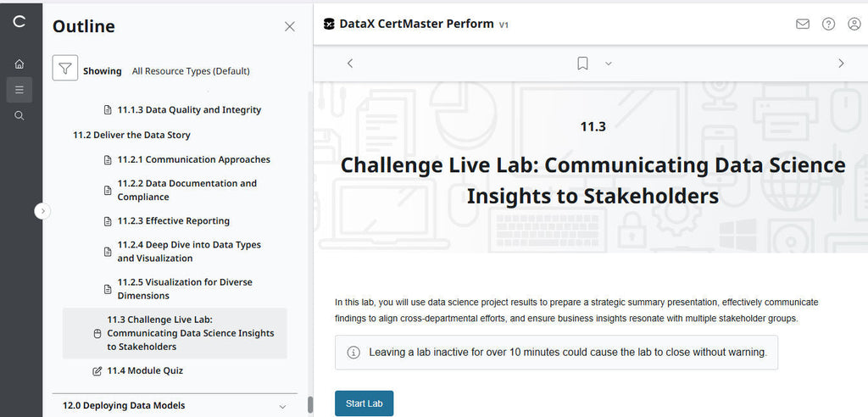Expand the 12.0 Deploying Data Models section
Image resolution: width=868 pixels, height=417 pixels.
283,405
